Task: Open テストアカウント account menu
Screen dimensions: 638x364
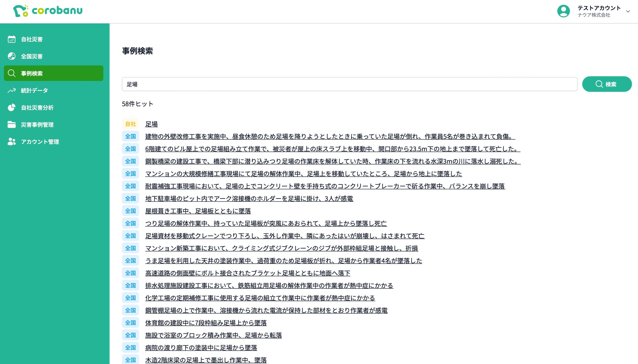Action: 599,8
